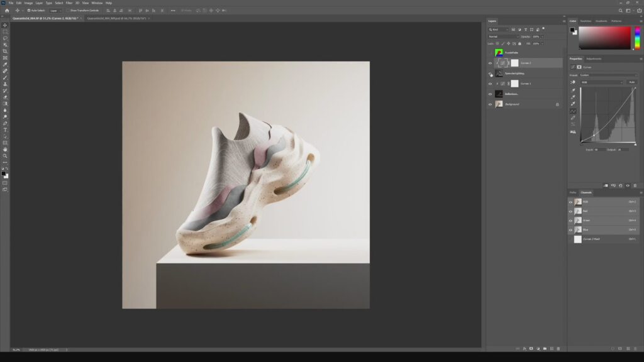Select the Zoom tool
The height and width of the screenshot is (362, 644).
tap(5, 156)
